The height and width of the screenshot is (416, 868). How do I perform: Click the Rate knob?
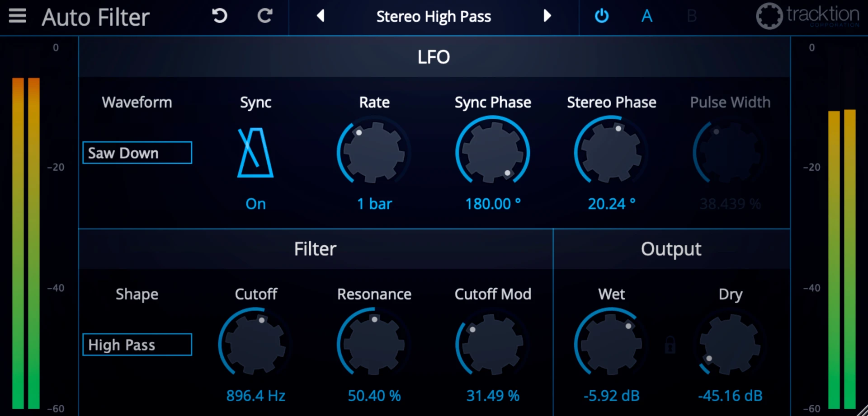tap(374, 152)
